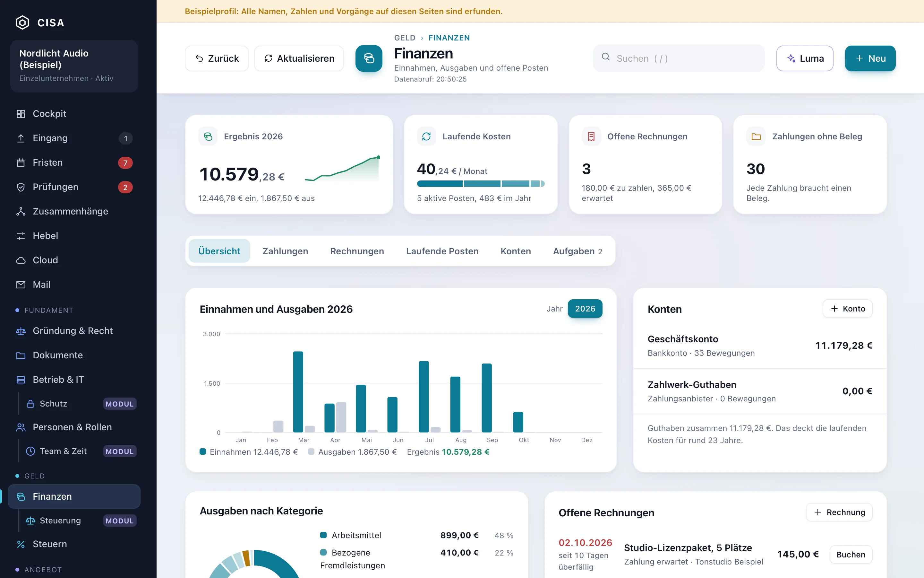Go to Fristen in the sidebar
The height and width of the screenshot is (578, 924).
74,162
